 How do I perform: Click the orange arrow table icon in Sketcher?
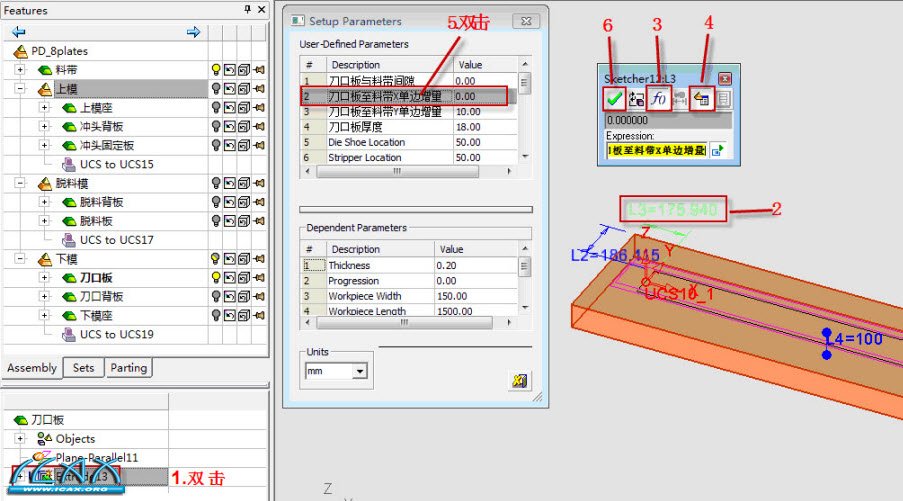pos(701,99)
